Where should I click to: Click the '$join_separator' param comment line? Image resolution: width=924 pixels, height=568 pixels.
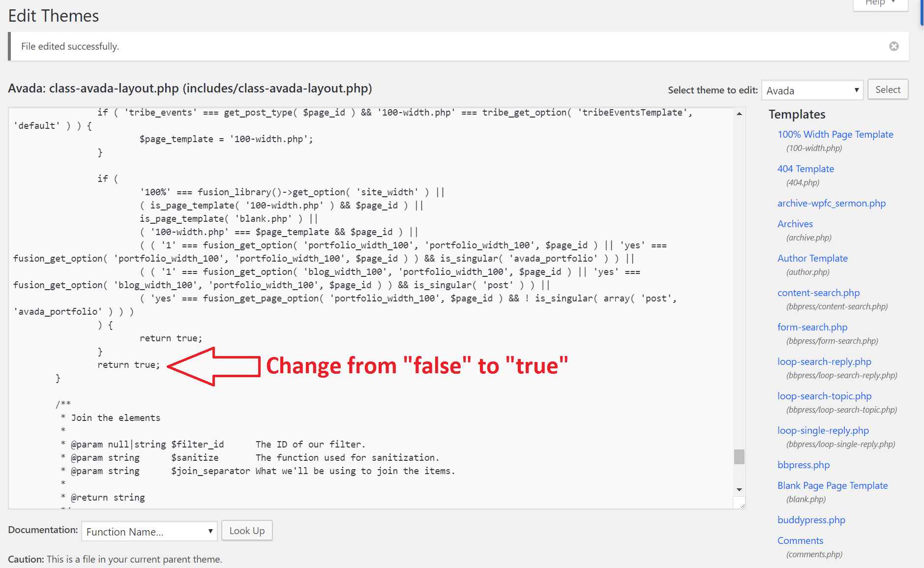(x=258, y=471)
